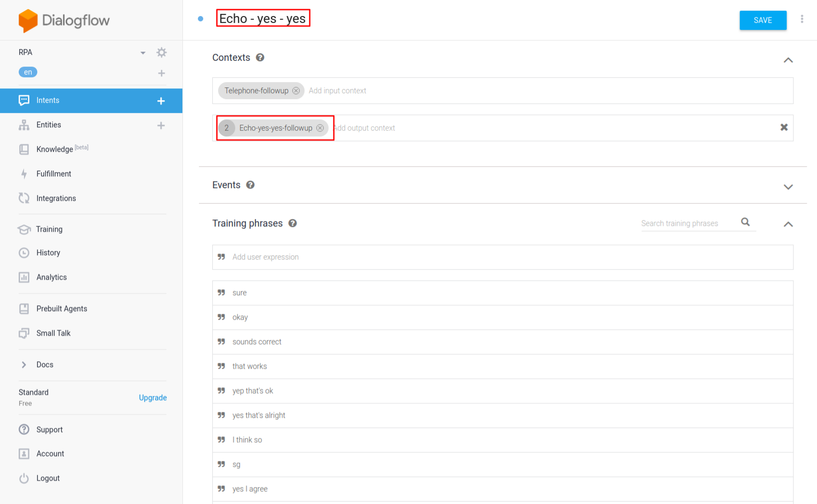Expand the Events section
Image resolution: width=817 pixels, height=504 pixels.
788,186
